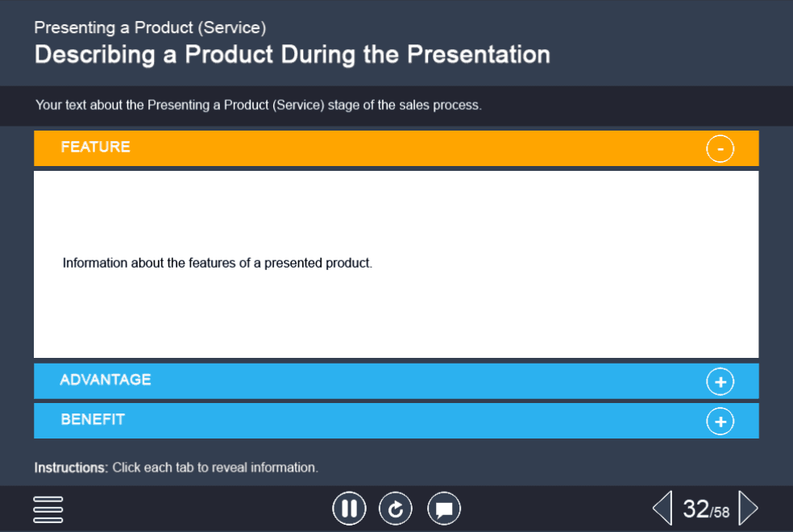The image size is (793, 532).
Task: Open the speech bubble notes icon
Action: 444,509
